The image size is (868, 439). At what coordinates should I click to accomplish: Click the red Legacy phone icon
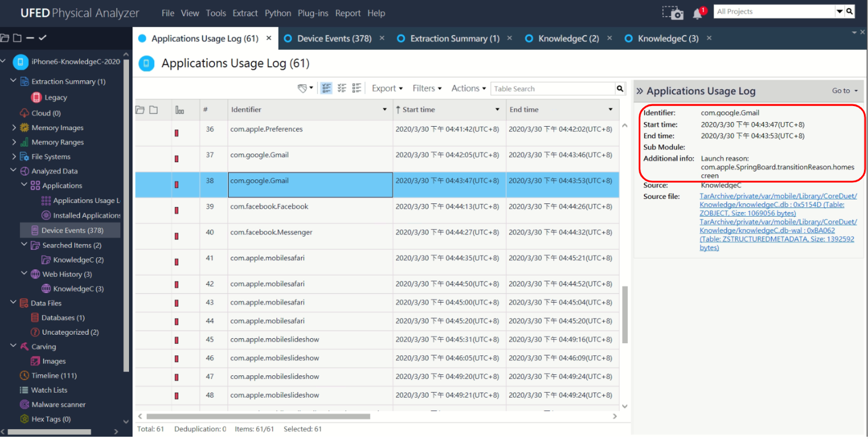point(37,97)
